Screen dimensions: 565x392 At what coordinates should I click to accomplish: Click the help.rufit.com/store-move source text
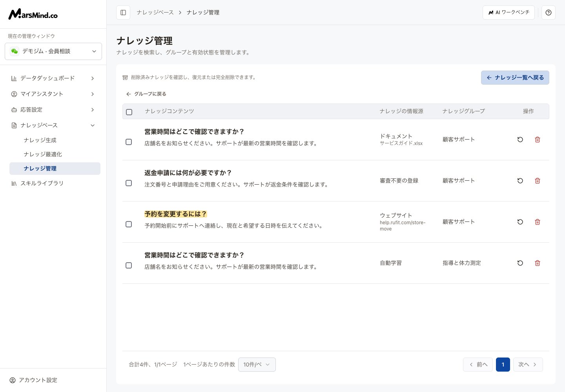click(403, 226)
